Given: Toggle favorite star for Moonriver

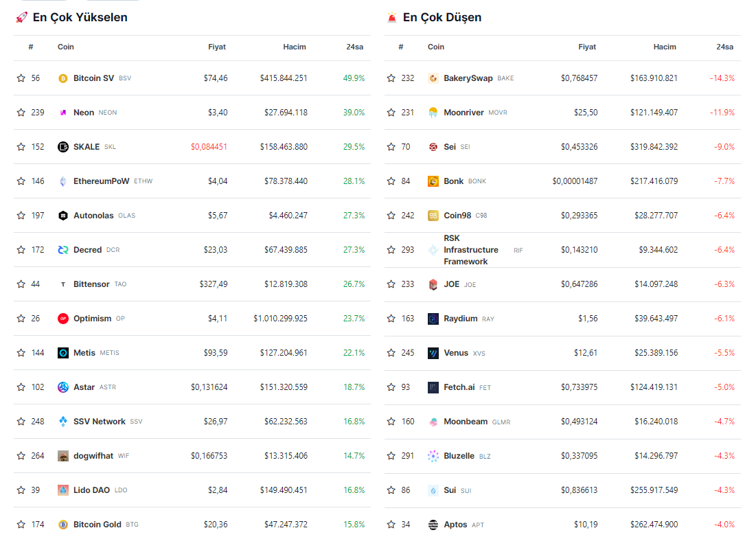Looking at the screenshot, I should (x=391, y=113).
